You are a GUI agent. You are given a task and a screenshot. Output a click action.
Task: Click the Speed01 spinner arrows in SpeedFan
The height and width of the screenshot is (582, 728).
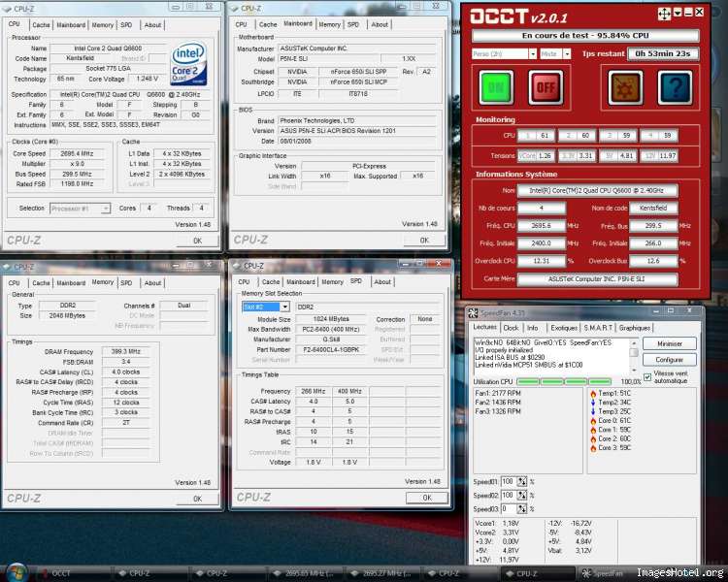point(522,482)
